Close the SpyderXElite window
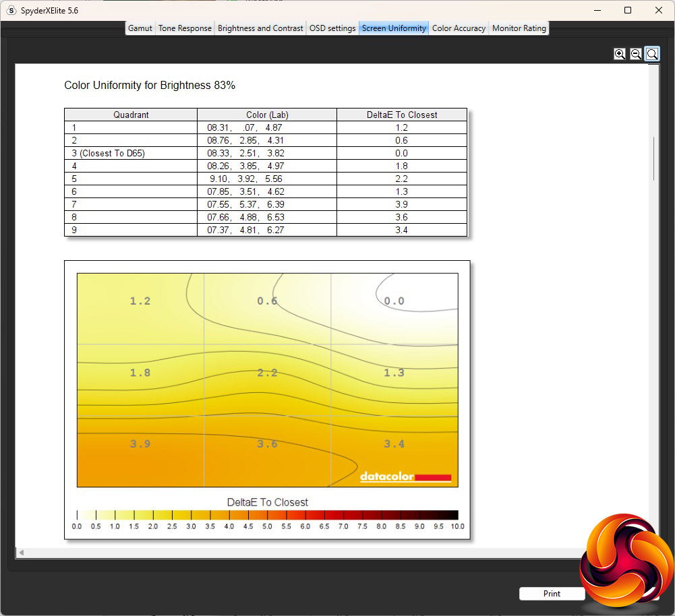 (659, 10)
